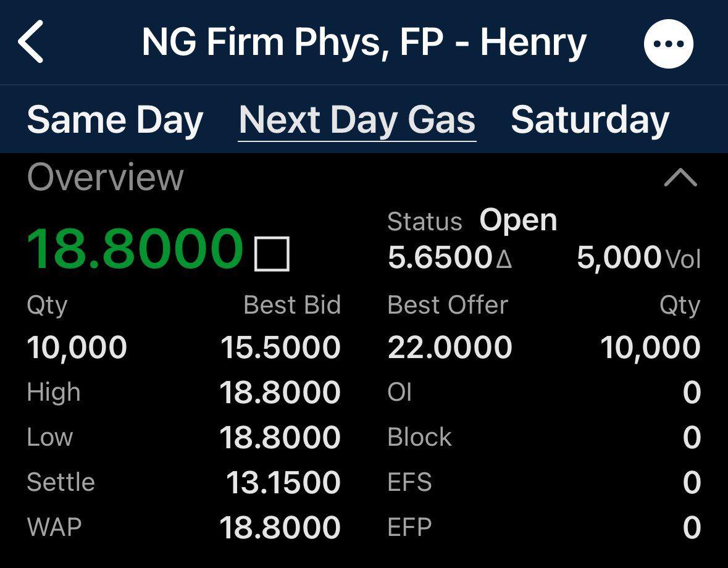
Task: Tap the NG Firm Phys title
Action: click(x=364, y=42)
